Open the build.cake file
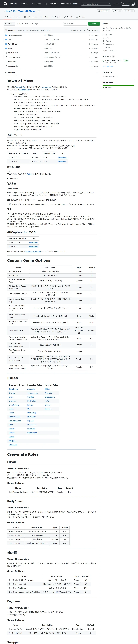This screenshot has width=138, height=644. [x=12, y=62]
